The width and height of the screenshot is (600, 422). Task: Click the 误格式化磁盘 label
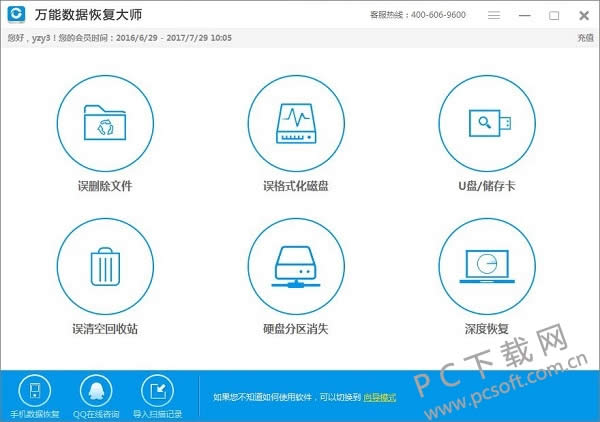pos(296,186)
